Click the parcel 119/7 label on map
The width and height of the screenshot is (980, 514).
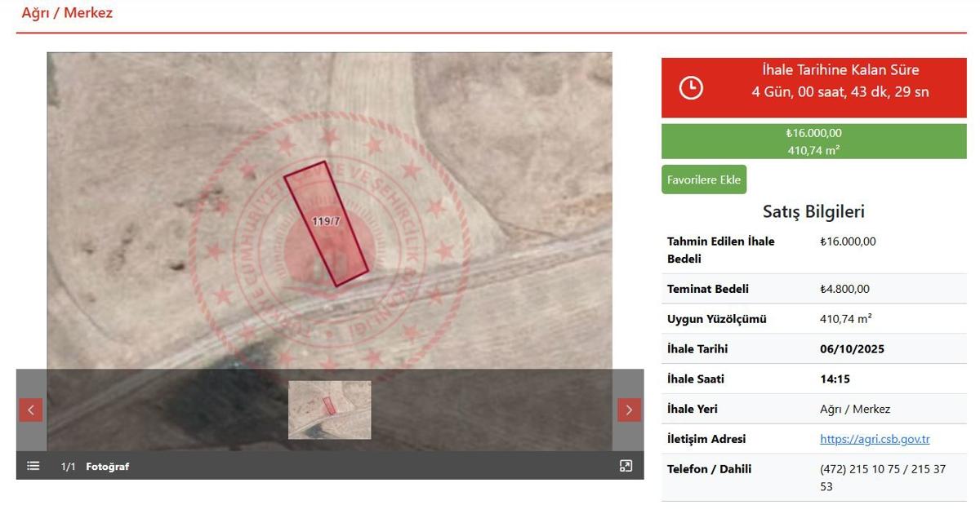[x=326, y=221]
